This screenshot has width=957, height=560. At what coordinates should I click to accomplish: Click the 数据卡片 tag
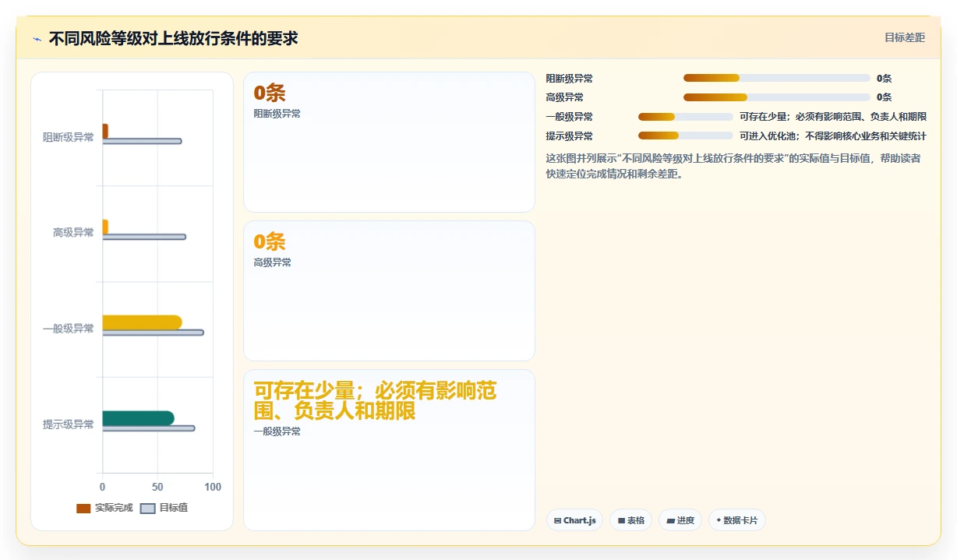(737, 520)
